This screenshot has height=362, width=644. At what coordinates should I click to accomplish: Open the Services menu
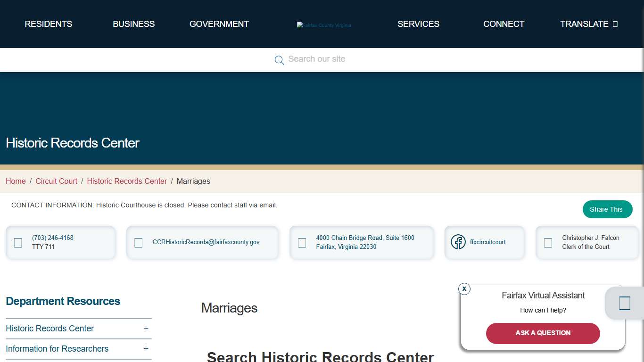pyautogui.click(x=418, y=24)
